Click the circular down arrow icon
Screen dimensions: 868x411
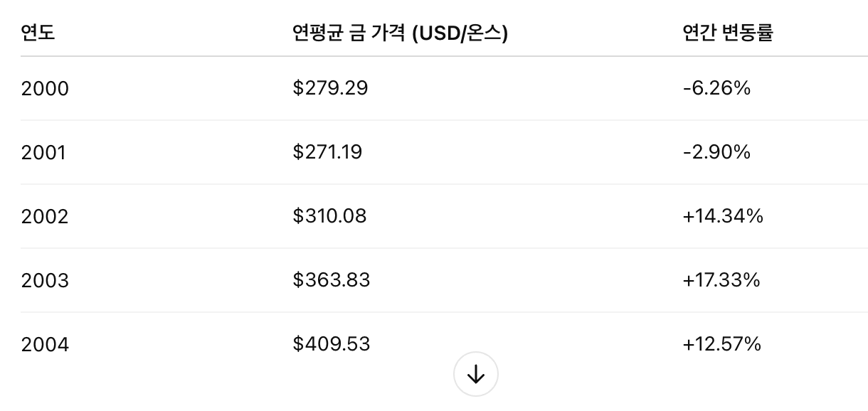click(x=475, y=373)
